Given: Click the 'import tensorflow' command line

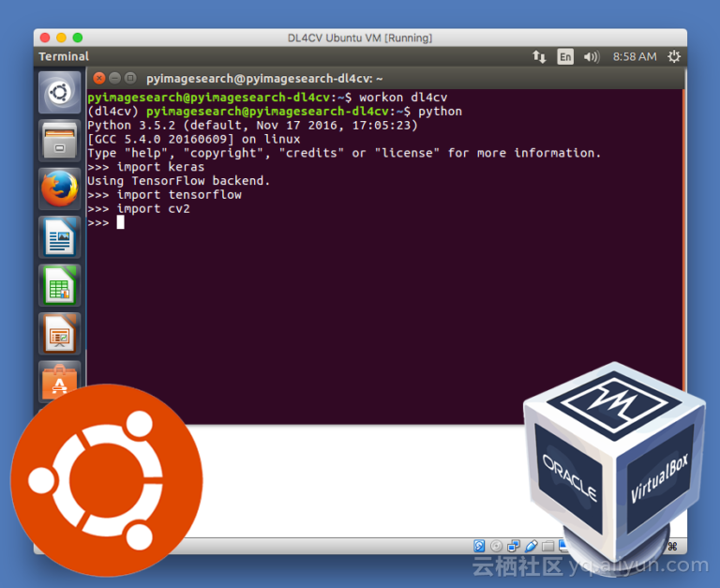Looking at the screenshot, I should pos(164,195).
